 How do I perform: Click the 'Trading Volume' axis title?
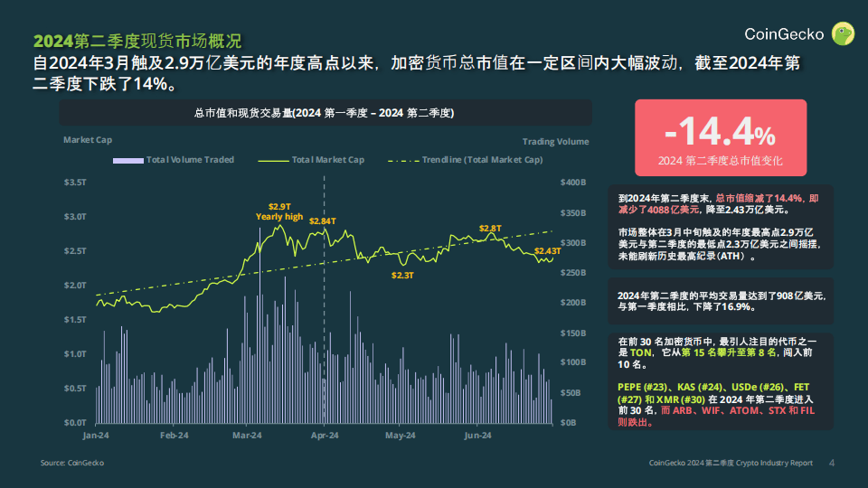click(555, 142)
